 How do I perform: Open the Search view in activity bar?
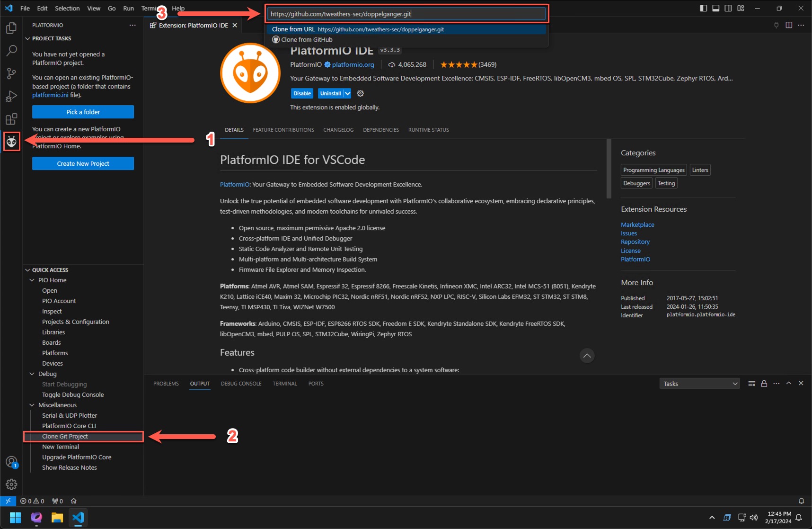[x=11, y=51]
